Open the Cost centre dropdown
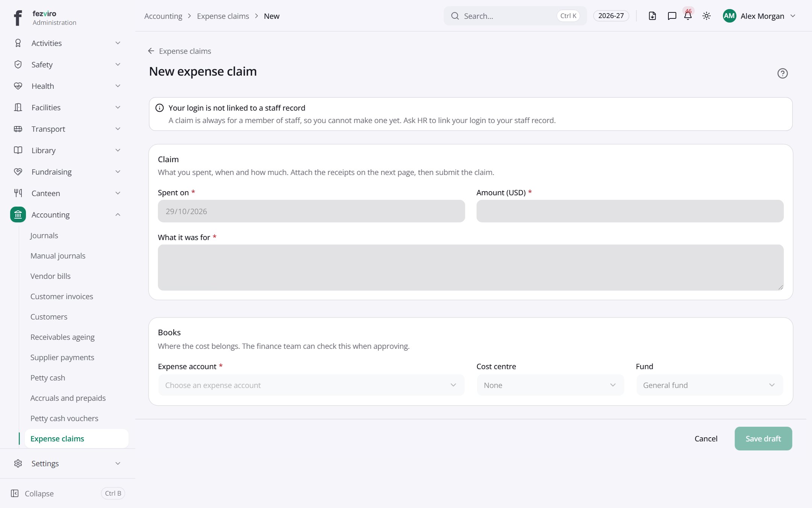The width and height of the screenshot is (812, 508). coord(550,385)
